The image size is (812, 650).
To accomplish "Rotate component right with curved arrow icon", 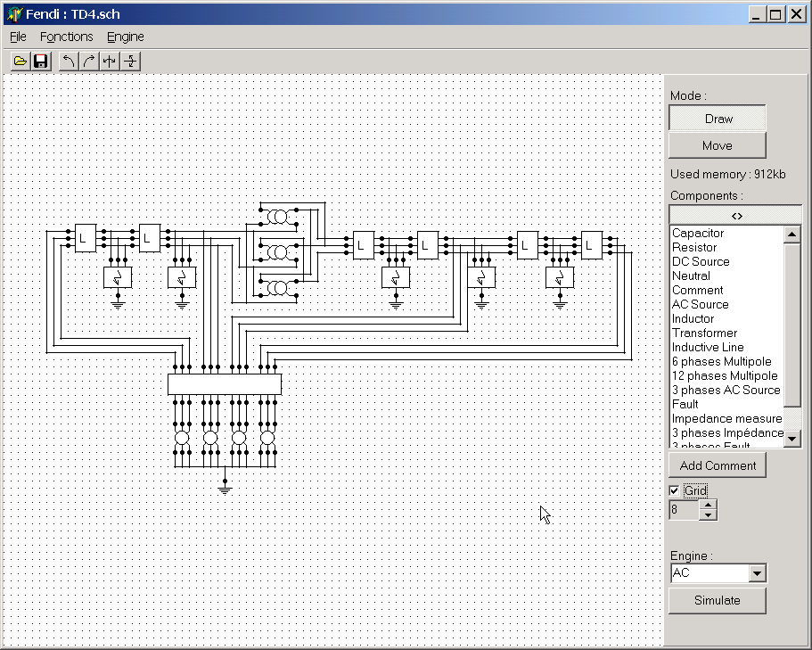I will [x=88, y=62].
